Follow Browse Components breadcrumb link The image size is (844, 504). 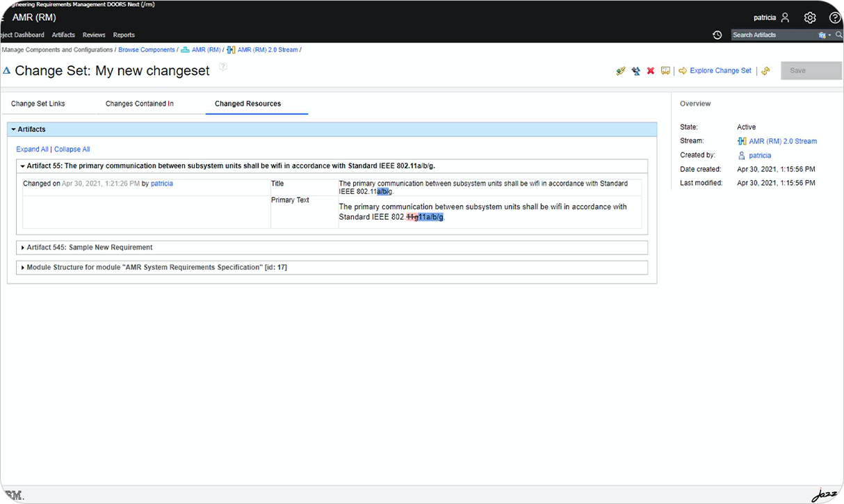[147, 50]
